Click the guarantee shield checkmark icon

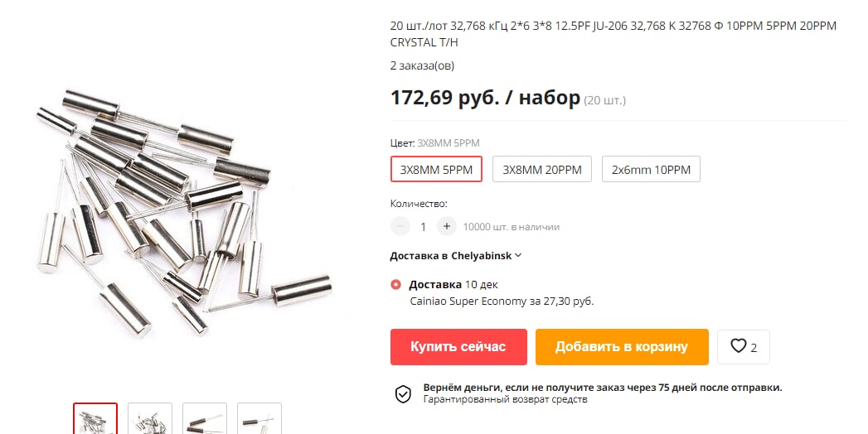(x=403, y=393)
